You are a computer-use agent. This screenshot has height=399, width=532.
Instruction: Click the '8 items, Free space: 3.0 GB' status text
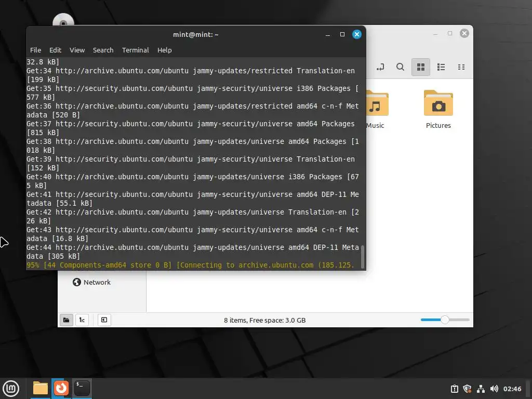click(264, 320)
